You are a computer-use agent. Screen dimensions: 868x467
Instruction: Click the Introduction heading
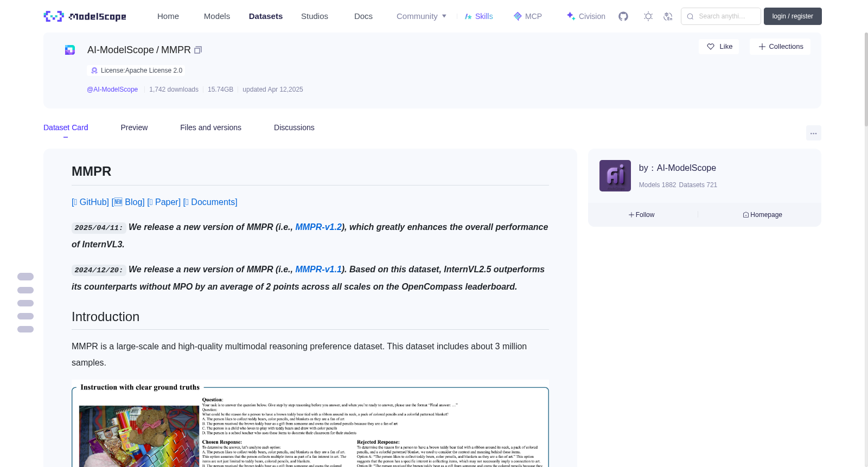(105, 317)
